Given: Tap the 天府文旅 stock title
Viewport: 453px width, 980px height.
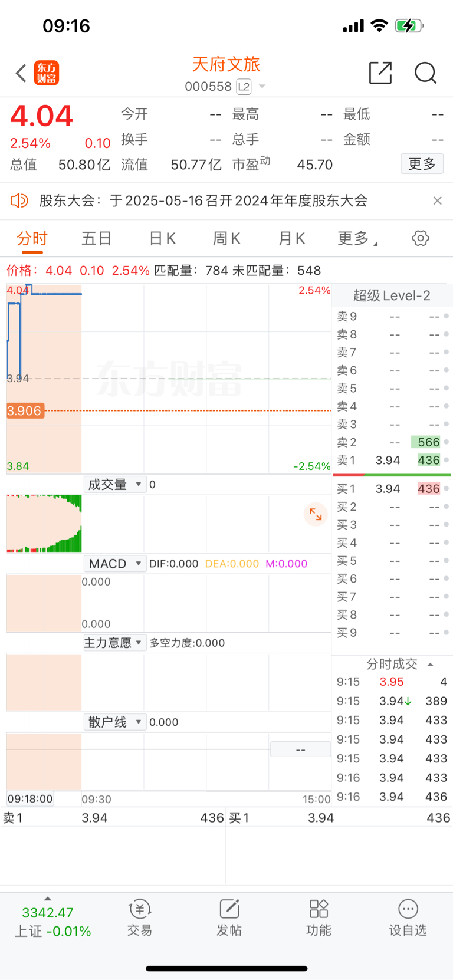Looking at the screenshot, I should (x=226, y=64).
